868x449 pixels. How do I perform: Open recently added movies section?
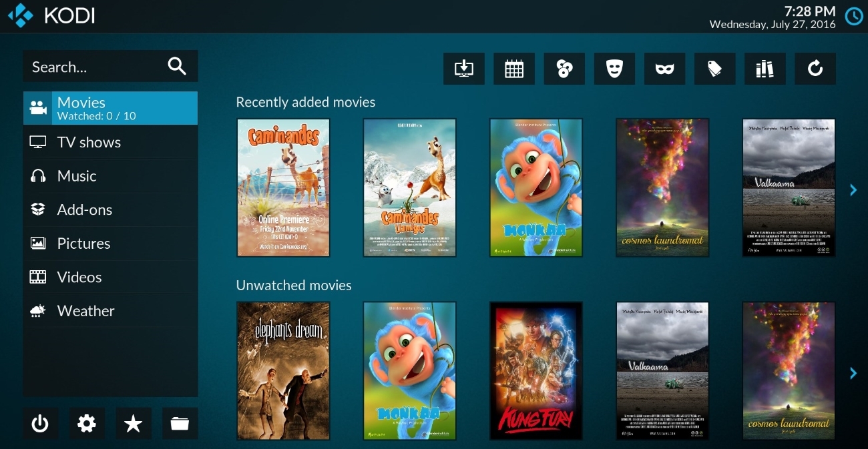click(x=463, y=68)
